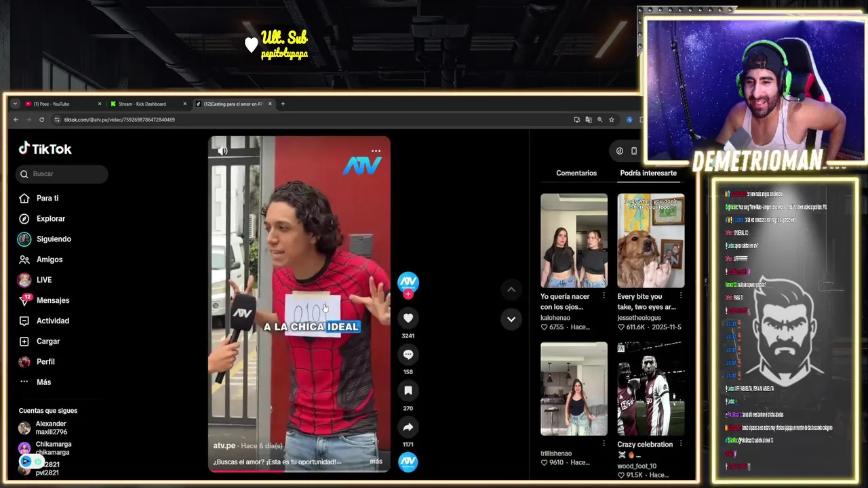Viewport: 868px width, 488px height.
Task: Click the tiktok.com address bar URL
Action: point(119,120)
